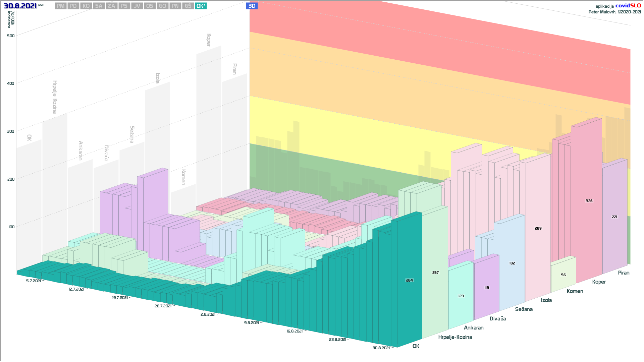Image resolution: width=644 pixels, height=362 pixels.
Task: Click the teal OK bar value 264
Action: coord(409,280)
